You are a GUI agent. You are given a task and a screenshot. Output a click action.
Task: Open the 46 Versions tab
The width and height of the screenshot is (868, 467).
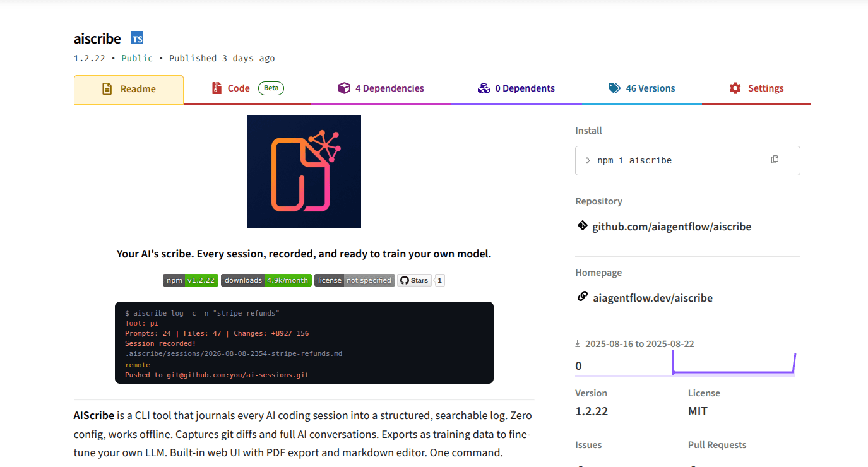[641, 88]
